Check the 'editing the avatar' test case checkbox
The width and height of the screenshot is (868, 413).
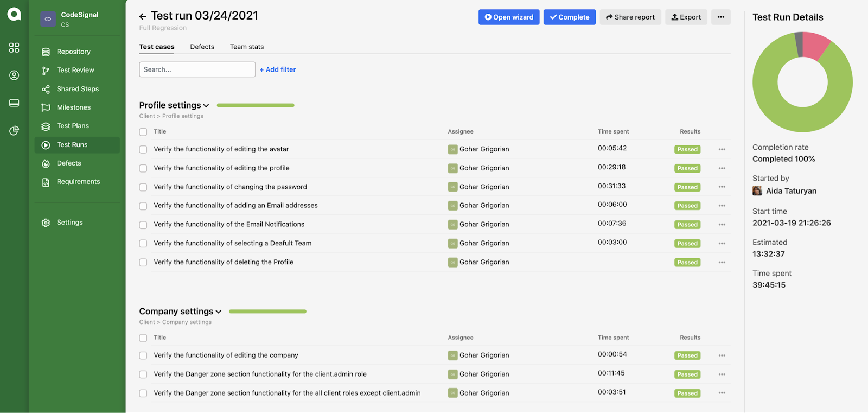click(x=143, y=150)
